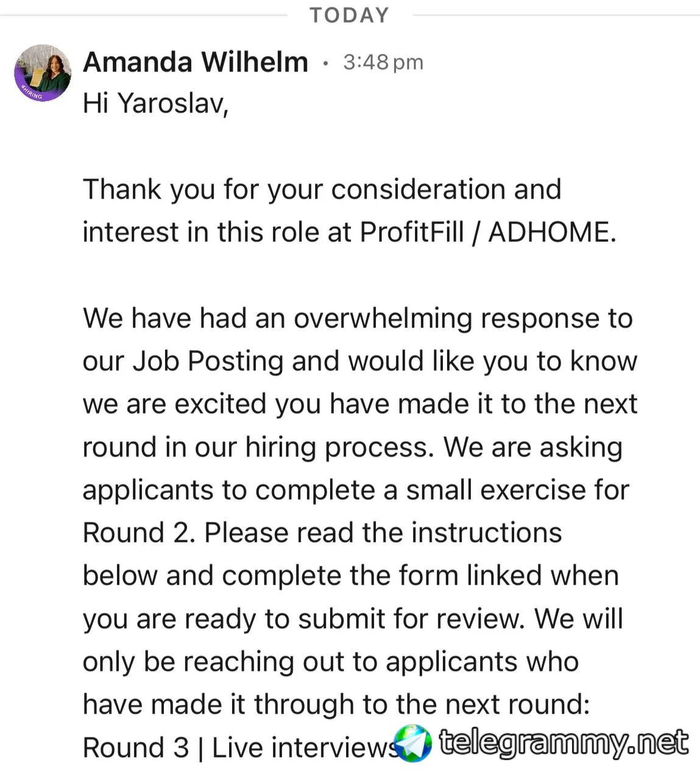Select the TODAY date divider label
The height and width of the screenshot is (780, 700).
click(350, 15)
